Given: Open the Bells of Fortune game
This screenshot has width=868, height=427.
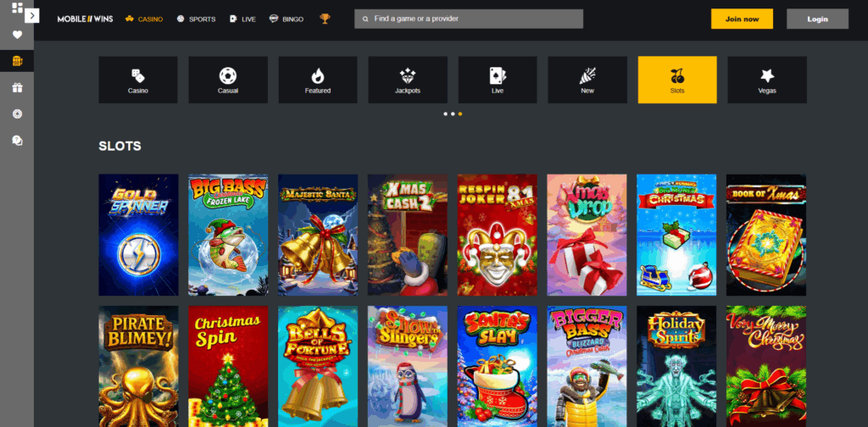Looking at the screenshot, I should 318,366.
